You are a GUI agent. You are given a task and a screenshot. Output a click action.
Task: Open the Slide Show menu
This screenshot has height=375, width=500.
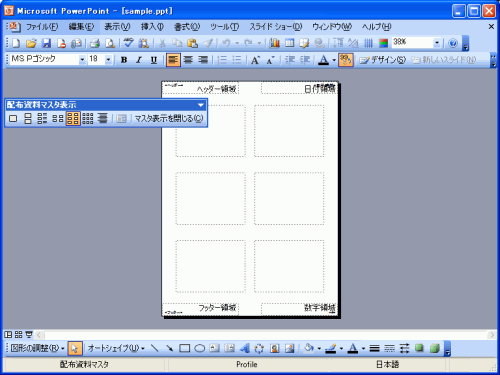click(x=276, y=27)
